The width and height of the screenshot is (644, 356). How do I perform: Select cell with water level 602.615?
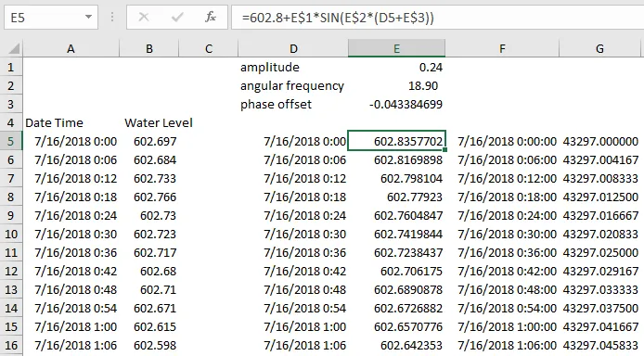coord(149,327)
